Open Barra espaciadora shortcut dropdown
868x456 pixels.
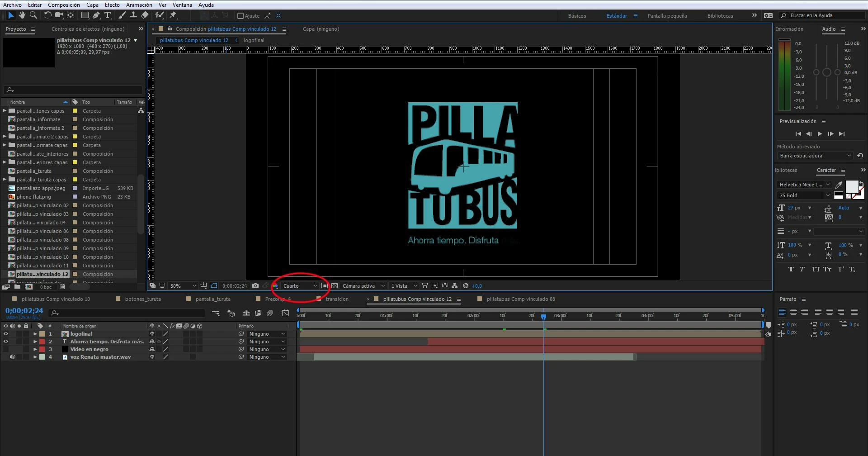[815, 156]
